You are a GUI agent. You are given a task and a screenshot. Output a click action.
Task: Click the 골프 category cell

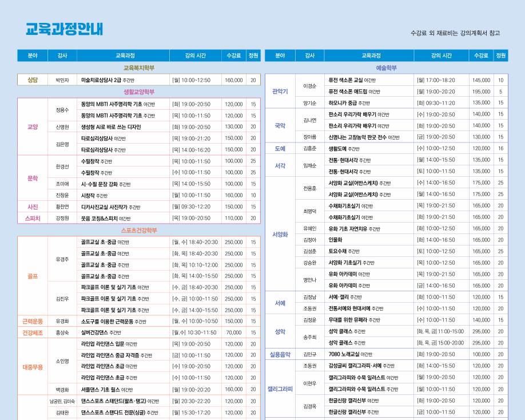tap(33, 276)
